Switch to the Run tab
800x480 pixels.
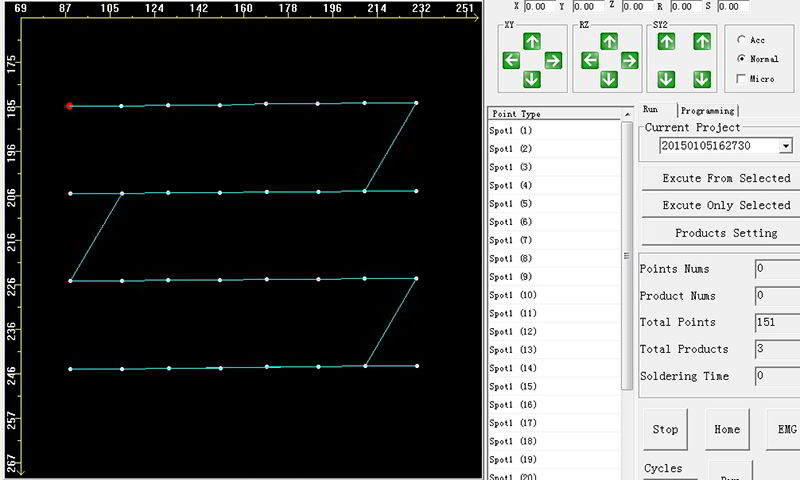pyautogui.click(x=651, y=110)
